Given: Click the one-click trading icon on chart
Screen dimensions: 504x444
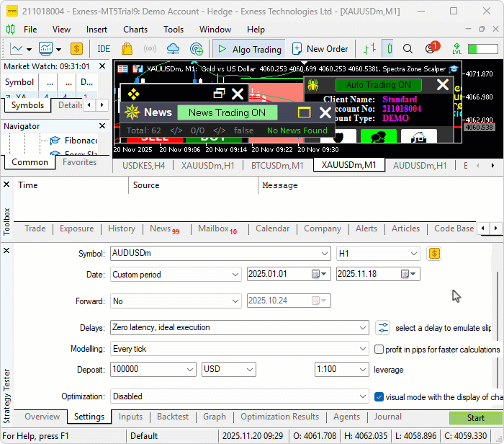Looking at the screenshot, I should point(138,69).
